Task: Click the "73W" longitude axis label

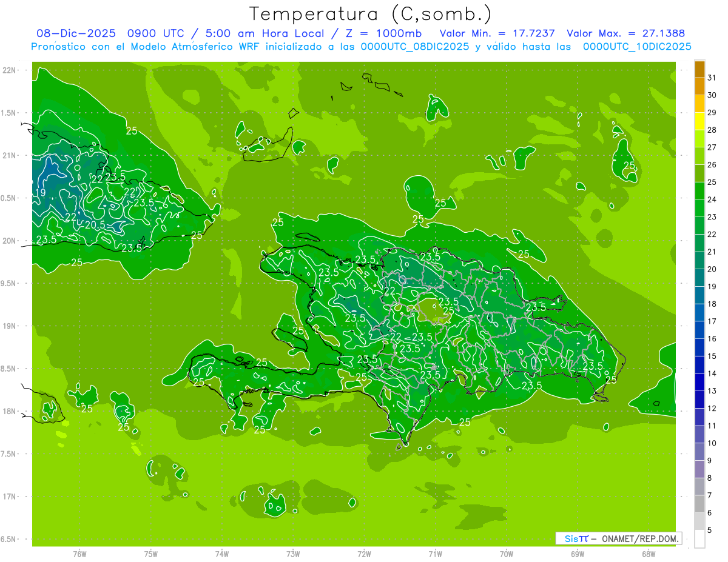Action: [x=293, y=554]
